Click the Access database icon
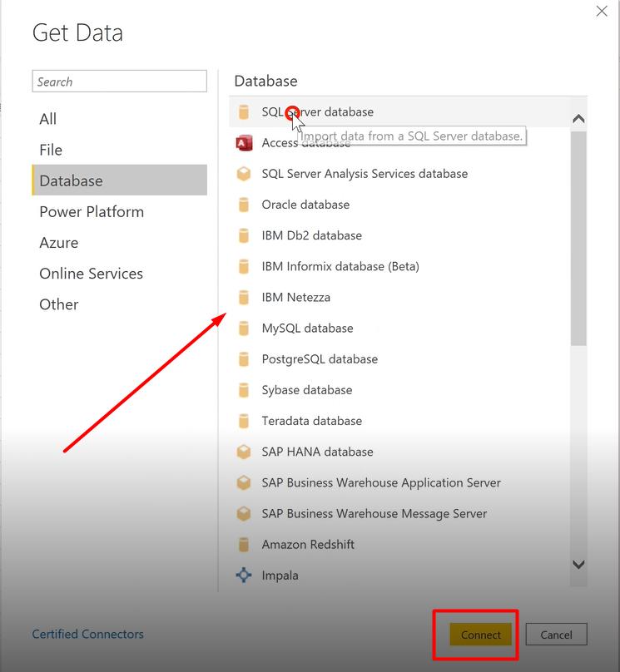This screenshot has width=620, height=672. 246,142
